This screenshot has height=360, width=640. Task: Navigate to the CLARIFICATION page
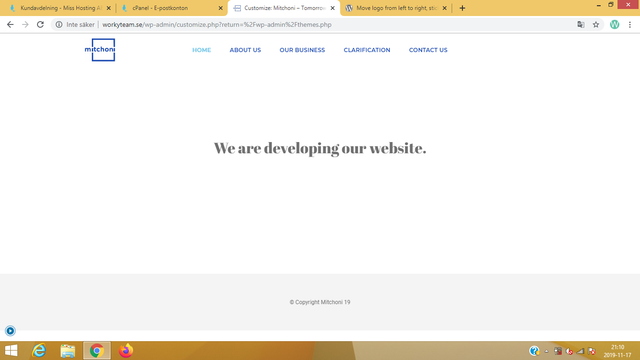[x=367, y=50]
